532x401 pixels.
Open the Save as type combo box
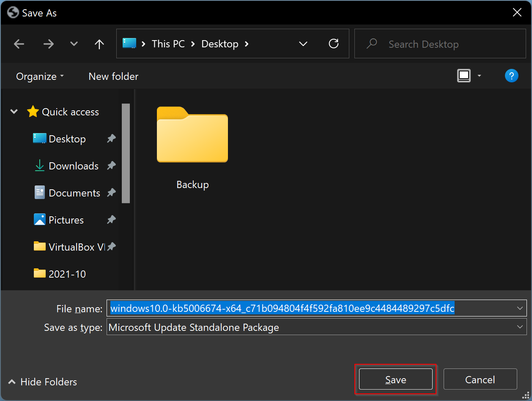click(316, 327)
